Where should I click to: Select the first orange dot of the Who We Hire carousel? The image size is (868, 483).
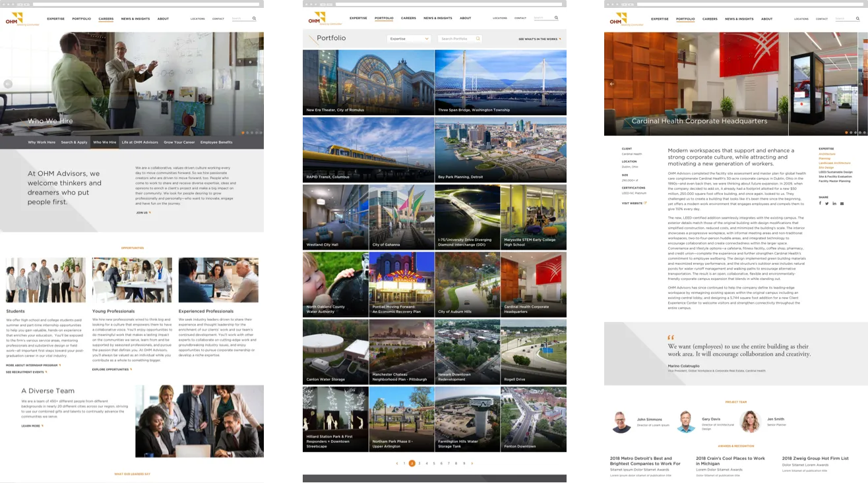243,132
